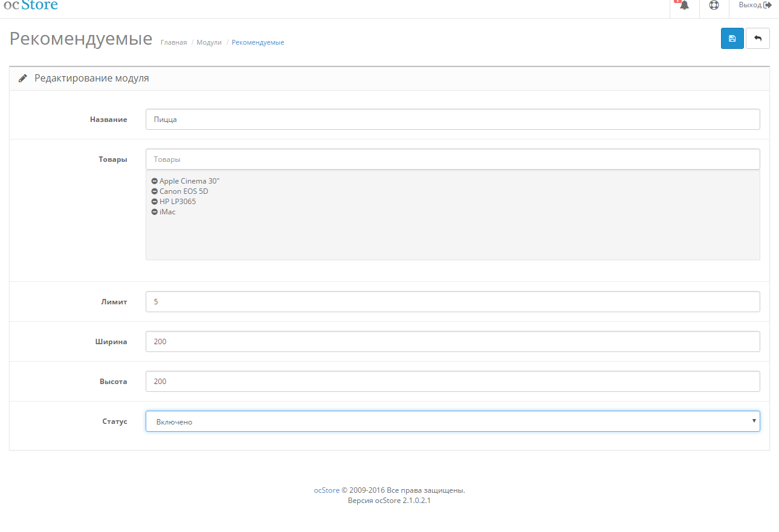The height and width of the screenshot is (532, 779).
Task: Click the blue save floppy disk icon
Action: (x=732, y=38)
